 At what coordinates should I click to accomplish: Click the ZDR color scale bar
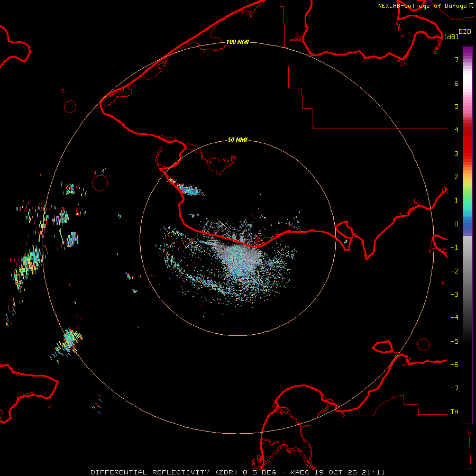pos(467,235)
